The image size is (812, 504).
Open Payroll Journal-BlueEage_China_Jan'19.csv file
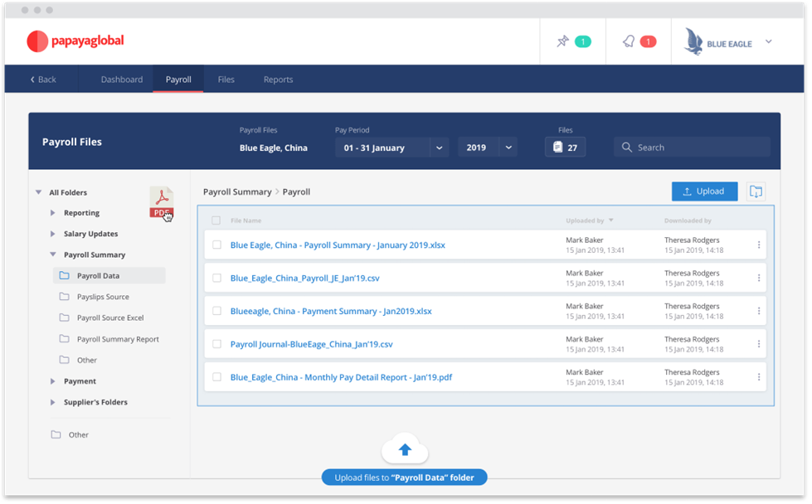coord(312,344)
